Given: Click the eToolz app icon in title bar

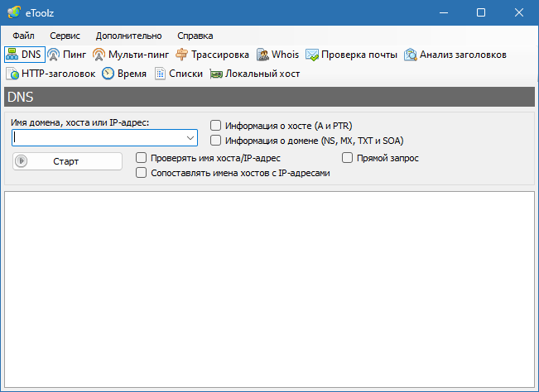Looking at the screenshot, I should tap(14, 12).
